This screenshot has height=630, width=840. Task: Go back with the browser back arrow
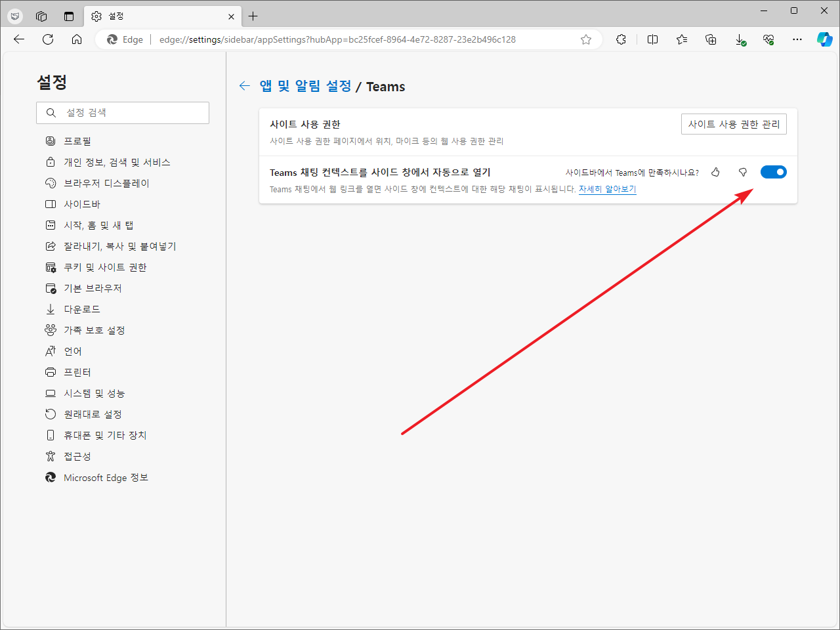click(19, 39)
